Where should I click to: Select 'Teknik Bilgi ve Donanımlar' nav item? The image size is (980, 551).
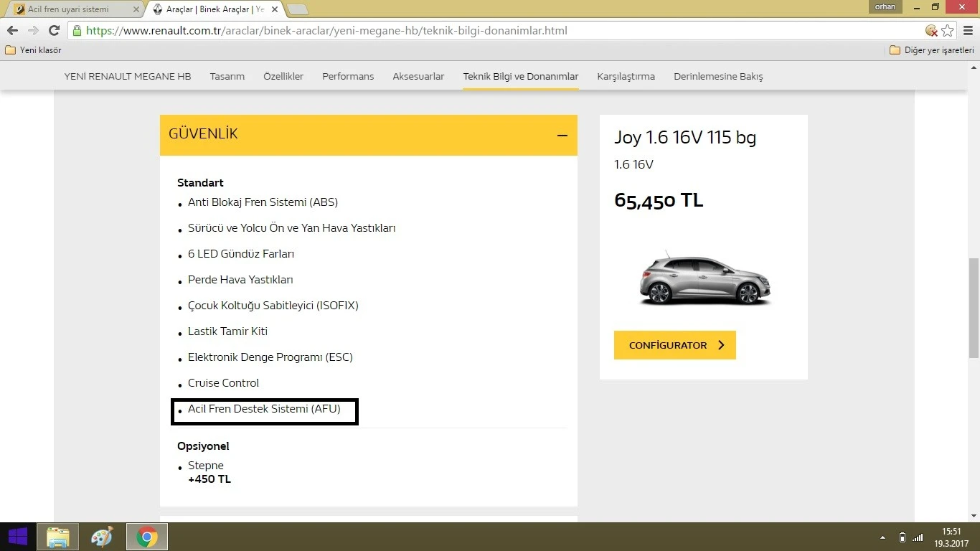pyautogui.click(x=521, y=76)
